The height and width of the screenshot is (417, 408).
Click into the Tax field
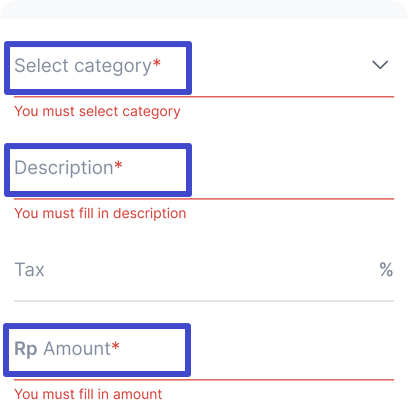coord(204,270)
